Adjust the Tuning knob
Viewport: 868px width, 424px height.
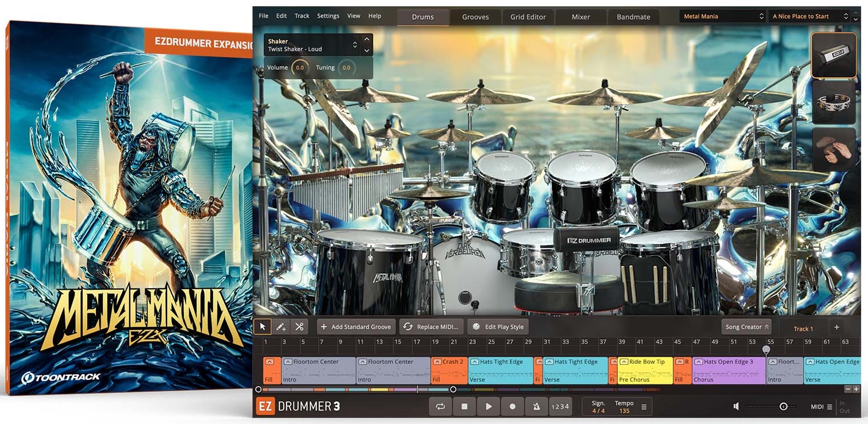tap(346, 68)
